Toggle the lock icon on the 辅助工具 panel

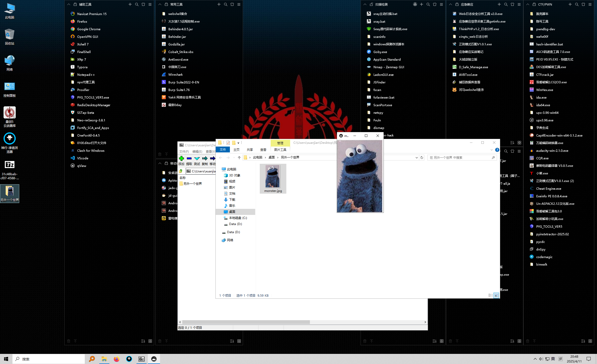(x=75, y=4)
